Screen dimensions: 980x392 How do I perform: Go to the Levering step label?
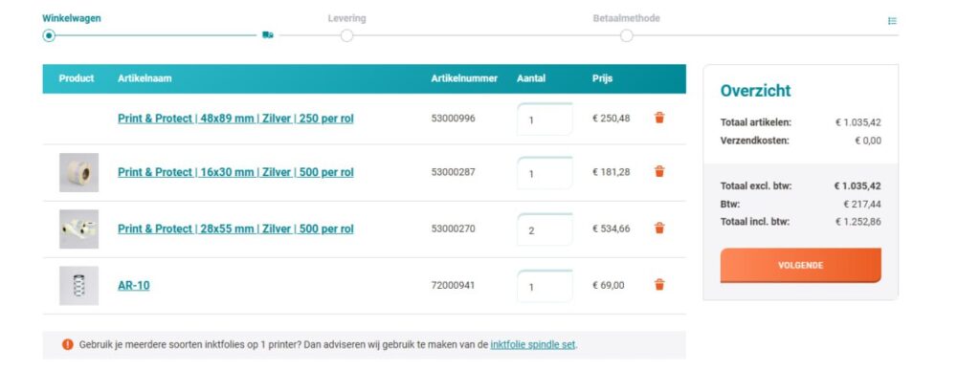[346, 18]
